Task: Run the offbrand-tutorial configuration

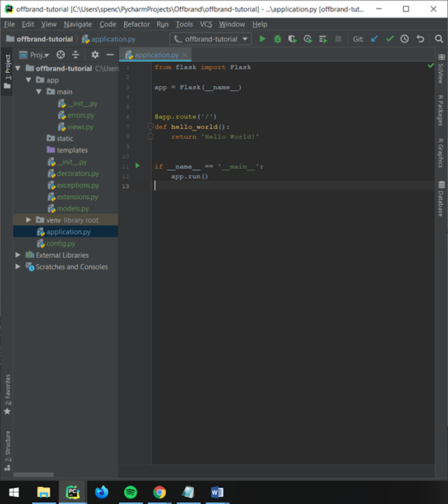Action: click(263, 39)
